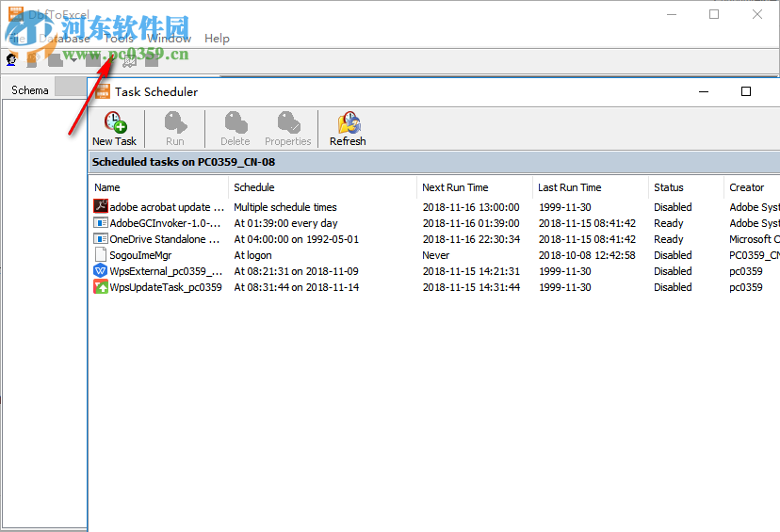Click the Run toolbar button
Image resolution: width=780 pixels, height=532 pixels.
175,129
